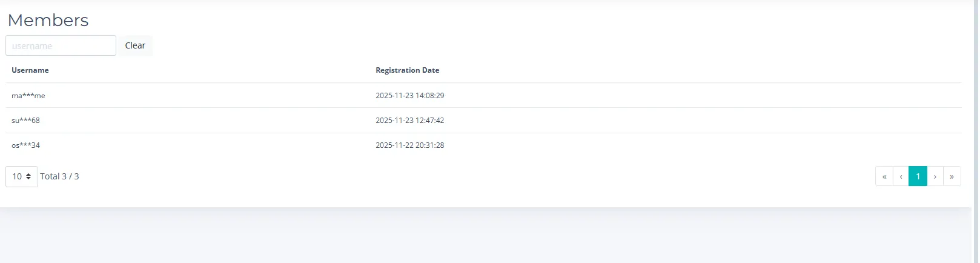Select page 1 in pagination

[918, 176]
